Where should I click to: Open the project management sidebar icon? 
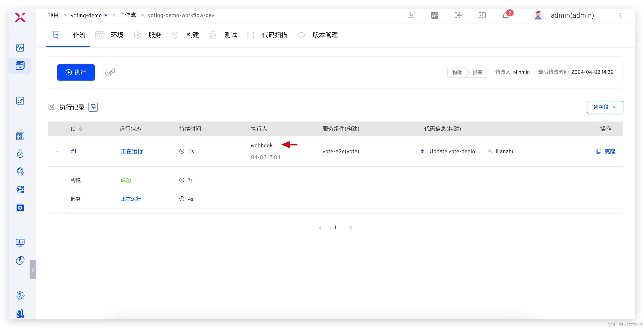click(x=20, y=66)
